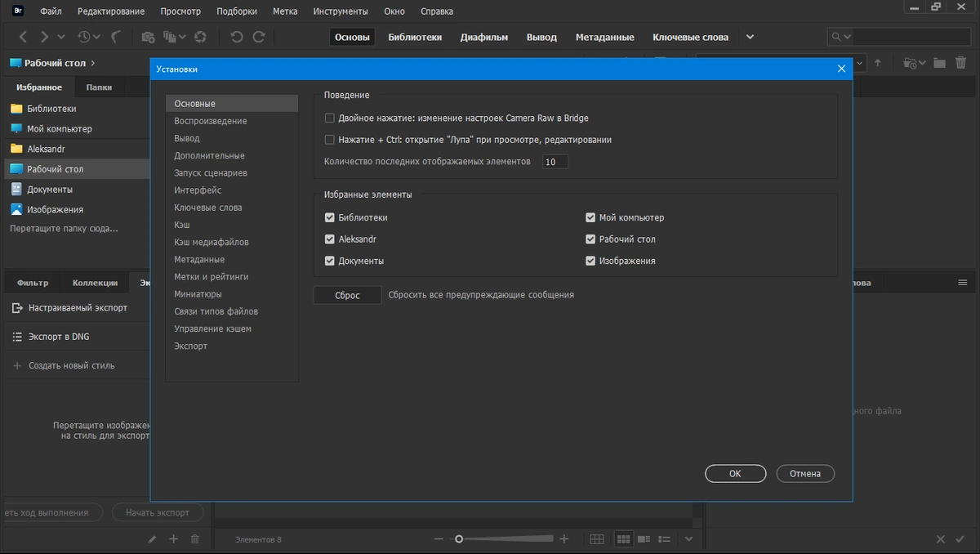Expand breadcrumb chevron after Рабочий стол
Image resolution: width=980 pixels, height=554 pixels.
click(x=93, y=63)
